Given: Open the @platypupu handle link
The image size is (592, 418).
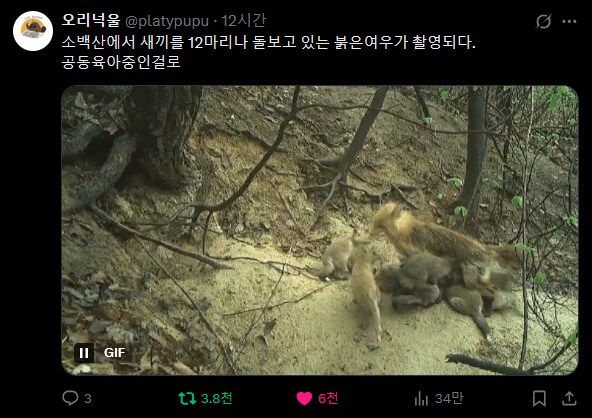Looking at the screenshot, I should pyautogui.click(x=166, y=21).
